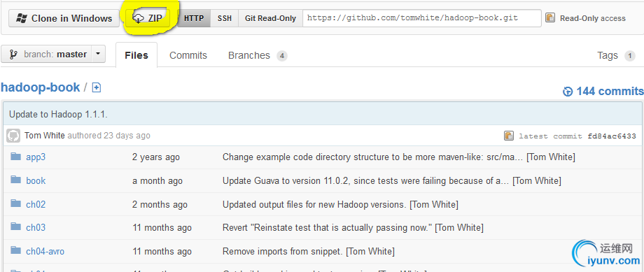Image resolution: width=644 pixels, height=272 pixels.
Task: Click the Tom White author avatar
Action: coord(13,136)
